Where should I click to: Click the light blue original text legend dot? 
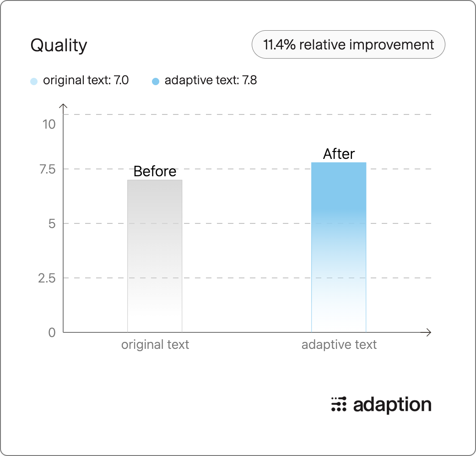click(x=34, y=81)
